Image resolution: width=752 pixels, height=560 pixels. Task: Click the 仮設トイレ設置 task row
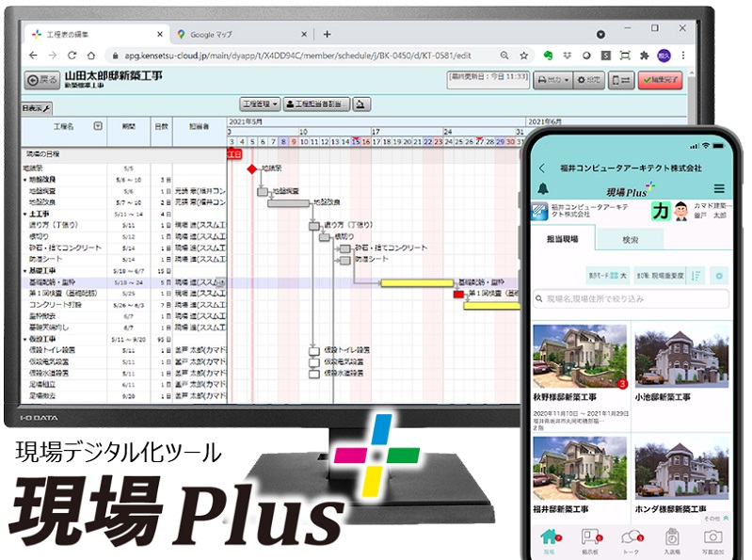tap(123, 350)
